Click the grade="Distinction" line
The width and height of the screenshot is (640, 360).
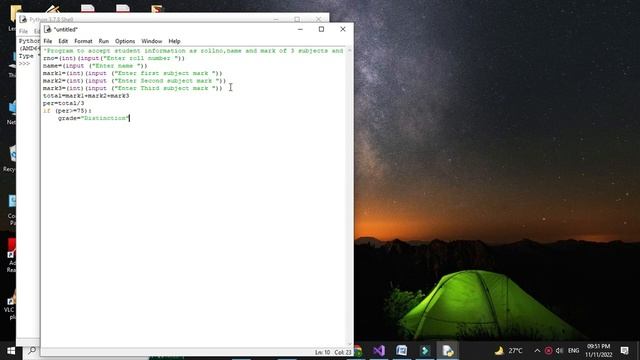pyautogui.click(x=93, y=118)
